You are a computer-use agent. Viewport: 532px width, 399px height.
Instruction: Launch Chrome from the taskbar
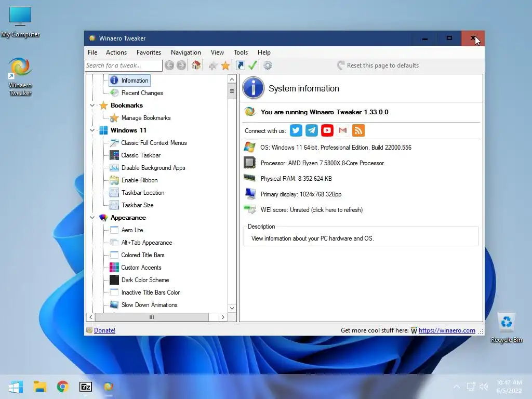coord(62,387)
